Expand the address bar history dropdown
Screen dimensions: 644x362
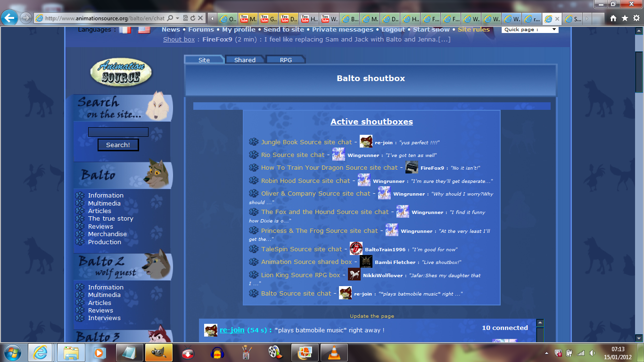point(178,18)
